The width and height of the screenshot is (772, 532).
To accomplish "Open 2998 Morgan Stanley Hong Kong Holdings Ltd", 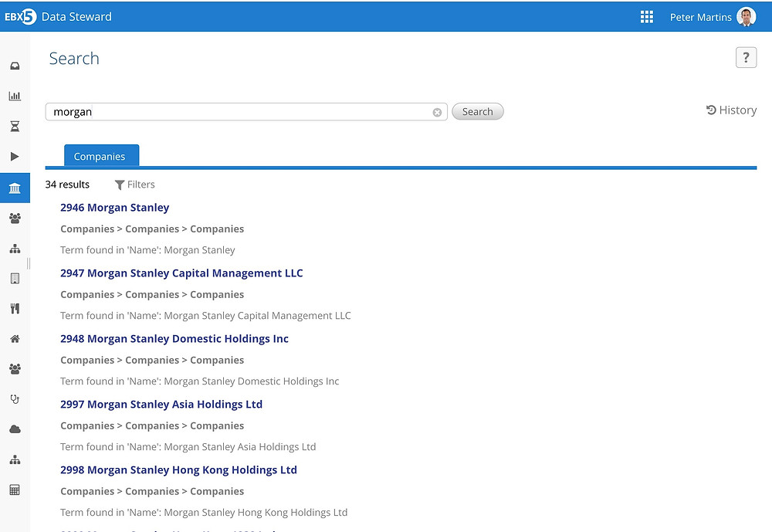I will [x=178, y=469].
